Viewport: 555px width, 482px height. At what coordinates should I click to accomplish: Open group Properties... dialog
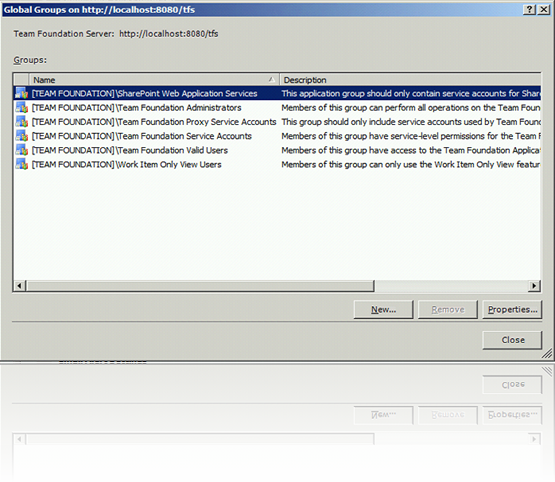click(x=512, y=310)
